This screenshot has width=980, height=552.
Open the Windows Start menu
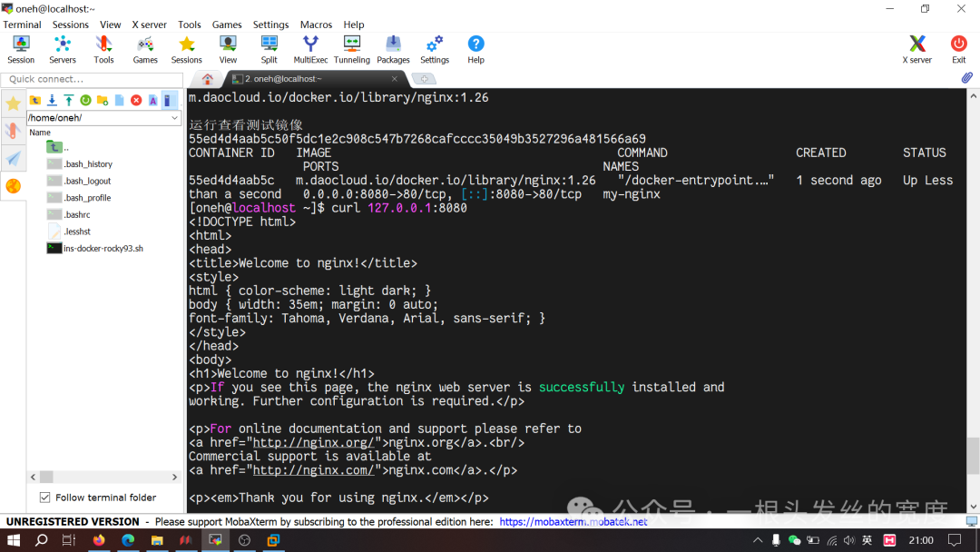point(13,540)
